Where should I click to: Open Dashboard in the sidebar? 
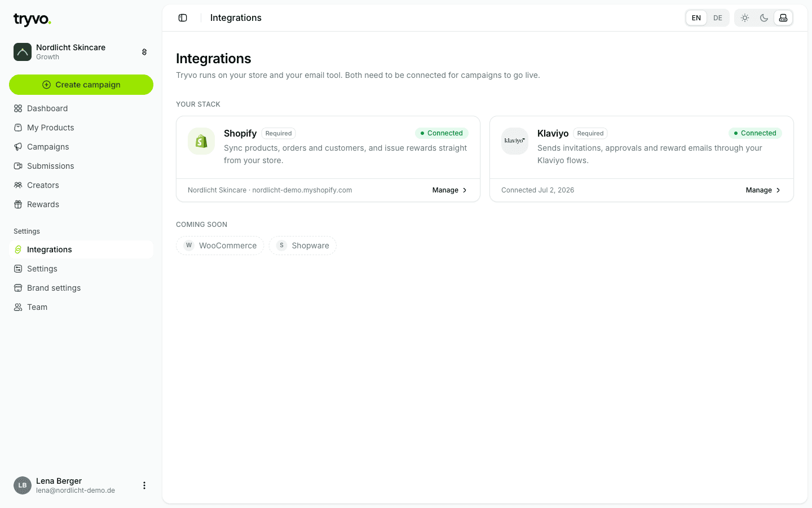click(x=81, y=108)
